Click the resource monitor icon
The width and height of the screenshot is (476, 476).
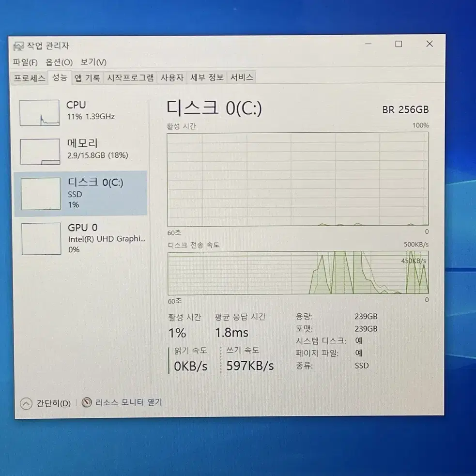pyautogui.click(x=87, y=402)
